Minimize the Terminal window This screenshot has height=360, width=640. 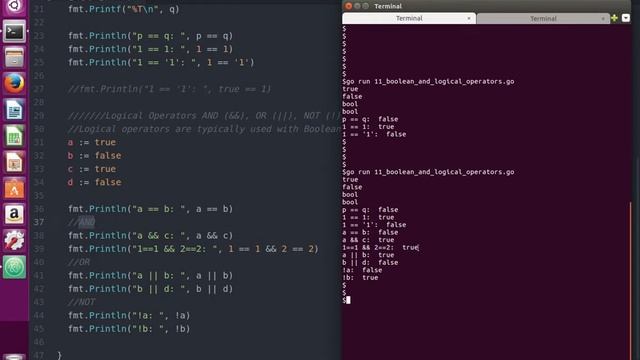(x=357, y=6)
